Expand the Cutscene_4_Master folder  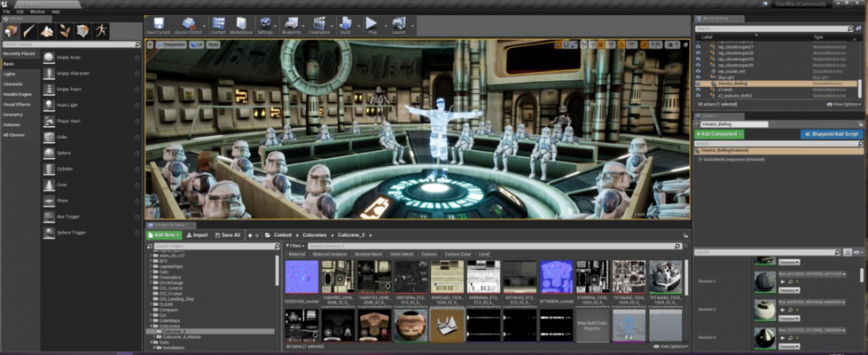coord(154,336)
